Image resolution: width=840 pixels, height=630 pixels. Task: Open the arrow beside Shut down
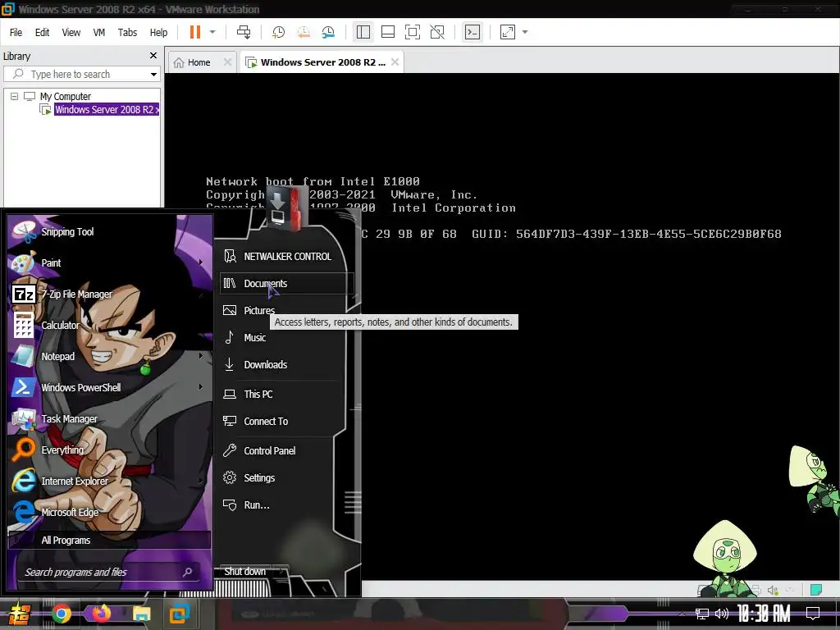[x=281, y=572]
